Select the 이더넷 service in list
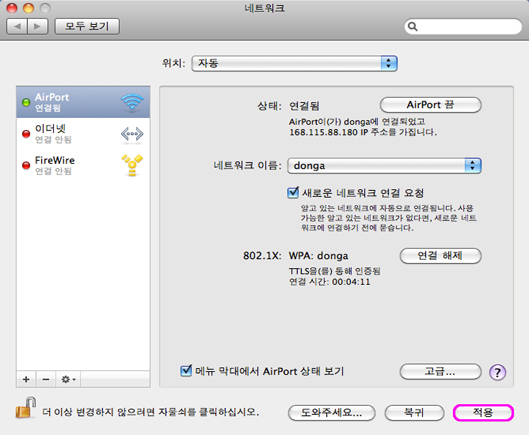 [x=83, y=134]
